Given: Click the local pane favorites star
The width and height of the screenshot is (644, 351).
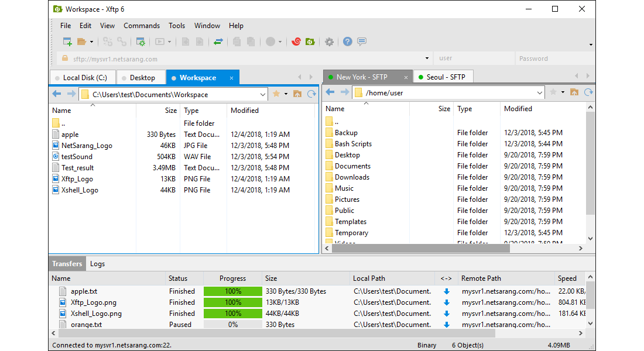Looking at the screenshot, I should tap(276, 94).
